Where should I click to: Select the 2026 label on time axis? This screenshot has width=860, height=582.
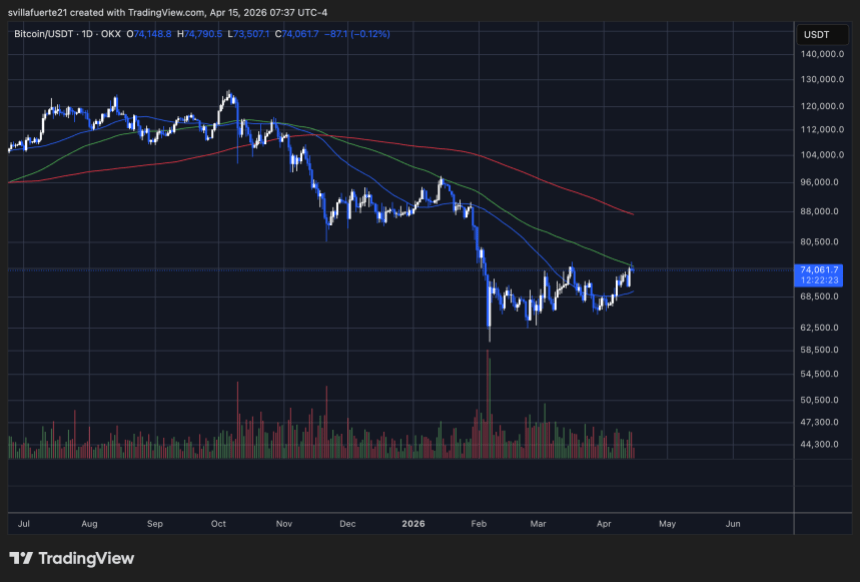pos(413,523)
